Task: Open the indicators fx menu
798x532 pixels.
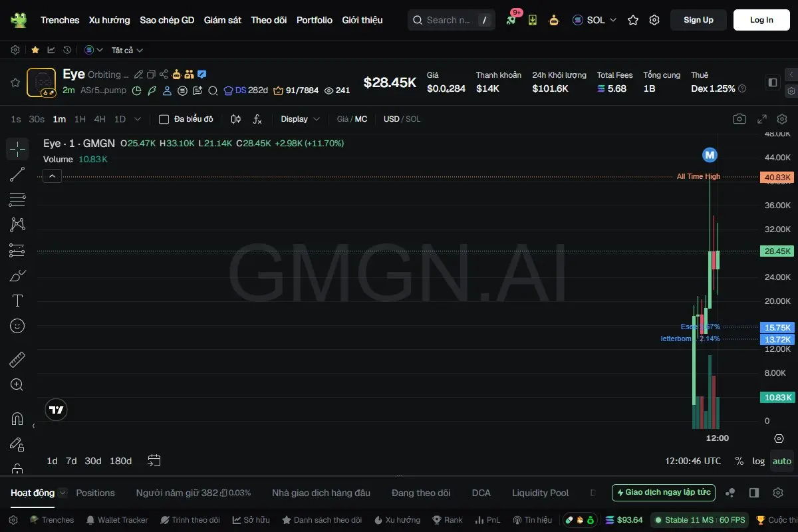Action: click(x=257, y=119)
